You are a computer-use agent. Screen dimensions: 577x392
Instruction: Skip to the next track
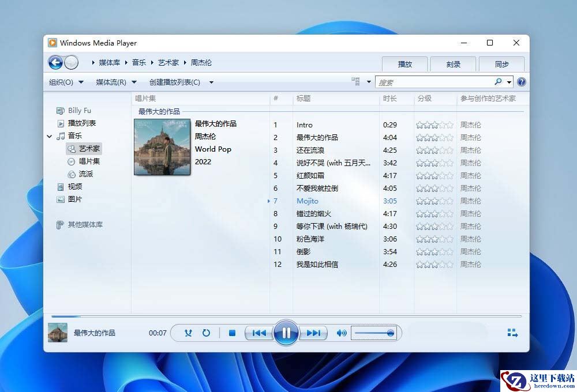tap(313, 333)
